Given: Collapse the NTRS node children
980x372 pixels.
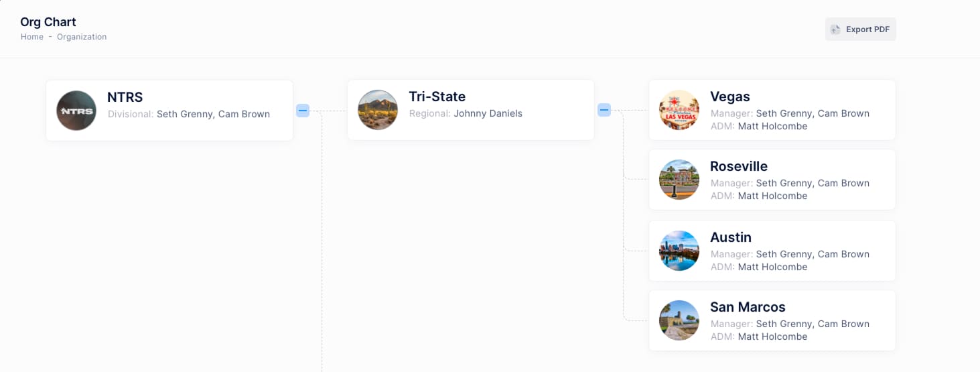Looking at the screenshot, I should tap(303, 110).
